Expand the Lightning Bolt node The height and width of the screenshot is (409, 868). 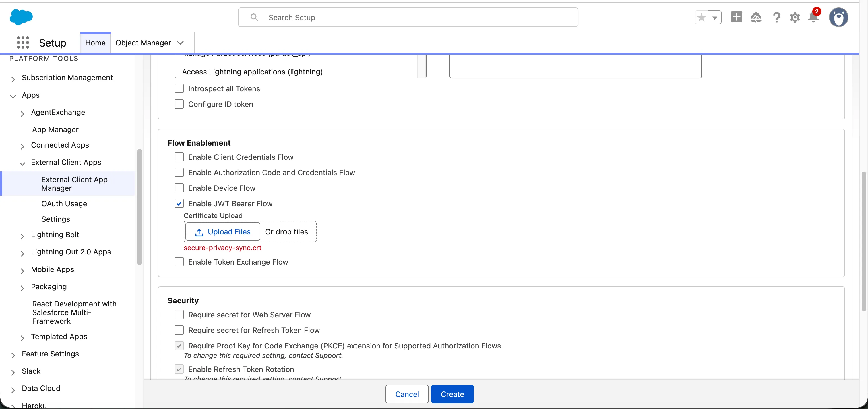point(22,236)
